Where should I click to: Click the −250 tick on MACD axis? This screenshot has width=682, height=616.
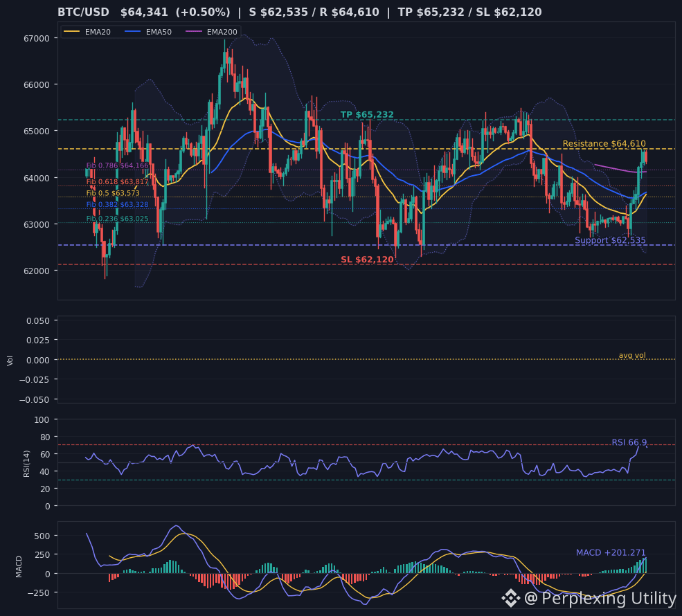[x=38, y=593]
